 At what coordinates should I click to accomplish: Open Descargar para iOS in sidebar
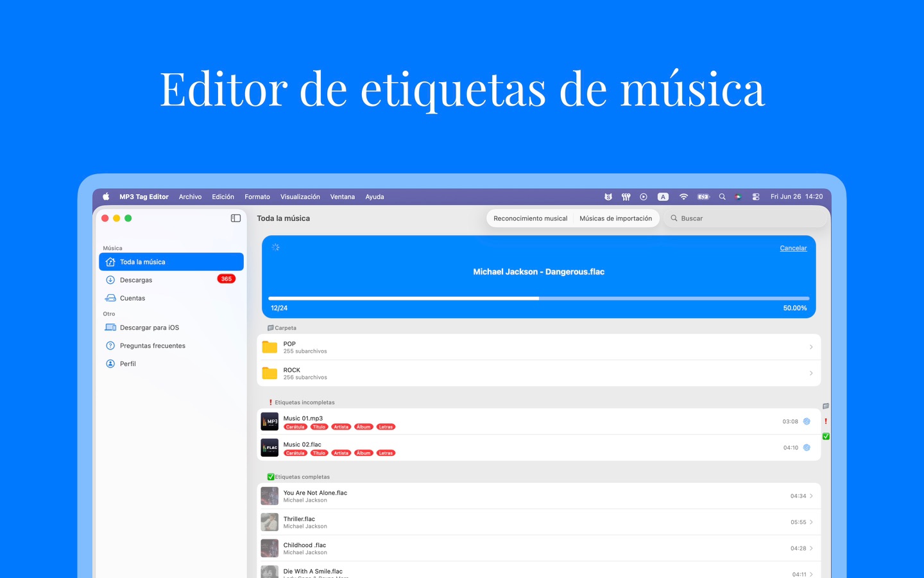[171, 328]
